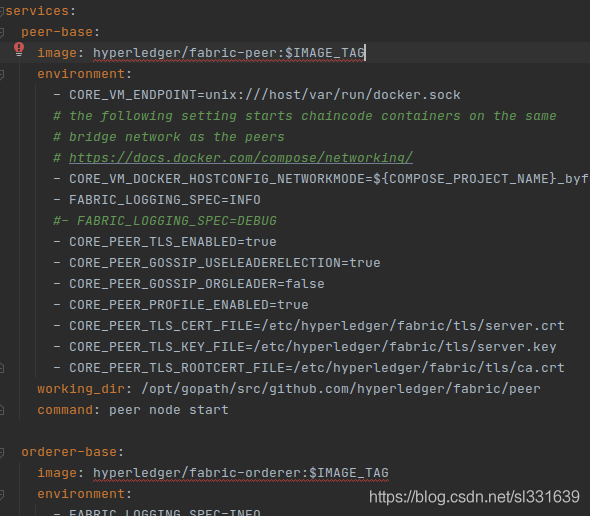This screenshot has height=516, width=590.
Task: Collapse peer-base environment fold marker
Action: [2, 75]
